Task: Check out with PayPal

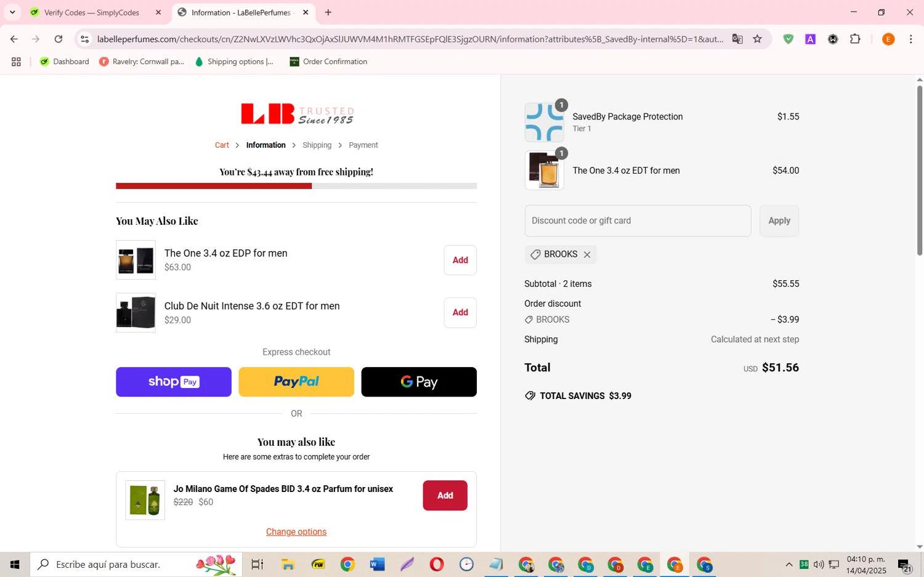Action: [x=296, y=382]
